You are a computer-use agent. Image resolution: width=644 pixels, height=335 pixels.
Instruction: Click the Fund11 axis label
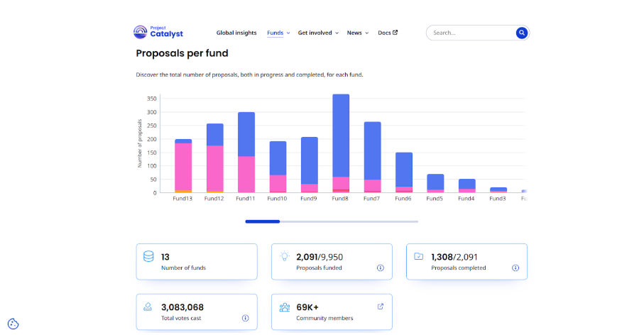[245, 198]
